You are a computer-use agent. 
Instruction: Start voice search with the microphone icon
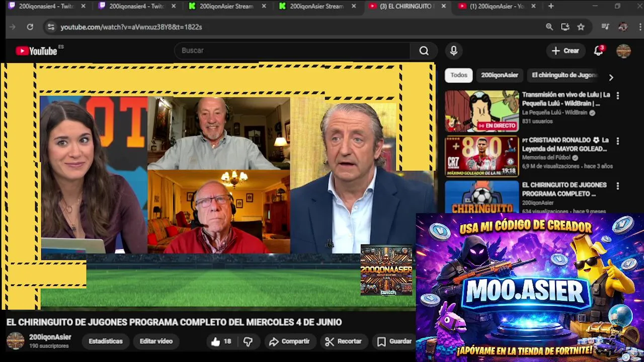click(454, 51)
